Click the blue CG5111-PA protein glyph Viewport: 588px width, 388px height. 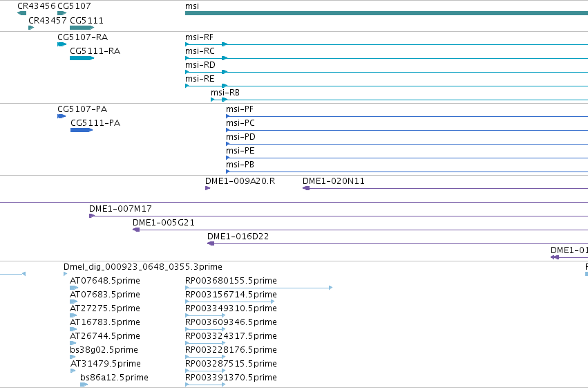pyautogui.click(x=82, y=130)
